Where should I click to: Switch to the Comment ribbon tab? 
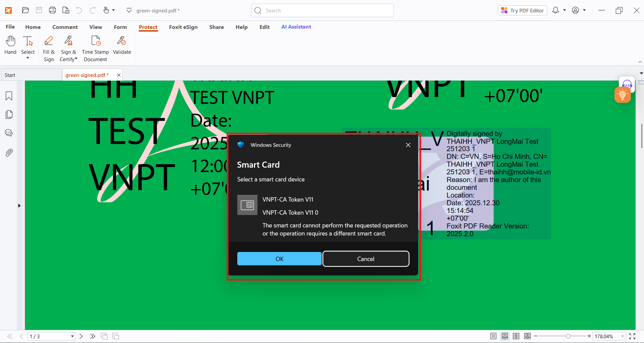click(x=65, y=27)
